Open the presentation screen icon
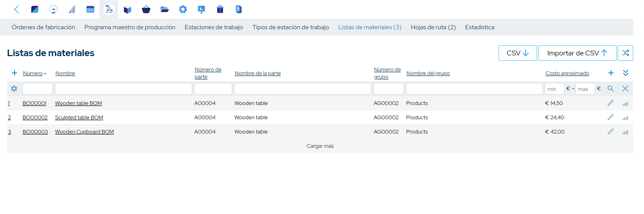The width and height of the screenshot is (644, 214). pos(201,10)
